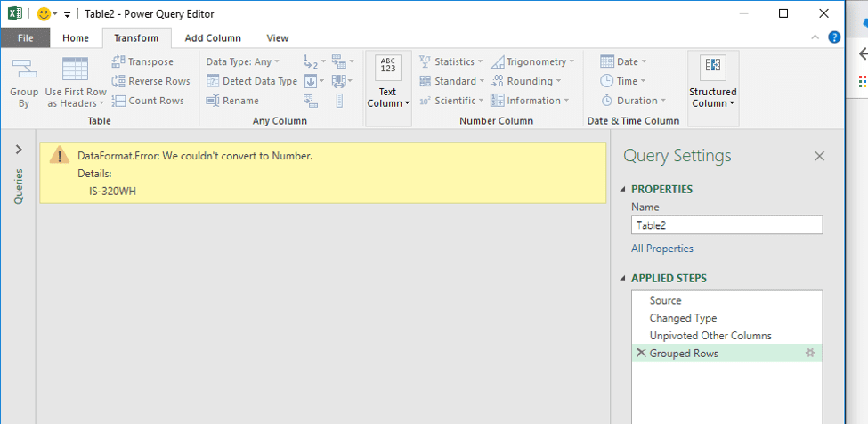
Task: Click the Group By icon
Action: coord(24,71)
